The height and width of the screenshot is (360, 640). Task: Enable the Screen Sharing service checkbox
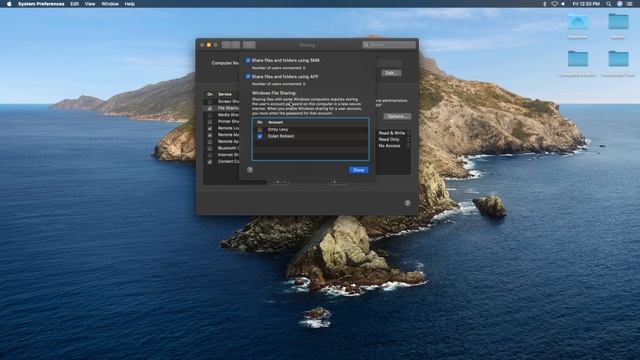coord(210,101)
